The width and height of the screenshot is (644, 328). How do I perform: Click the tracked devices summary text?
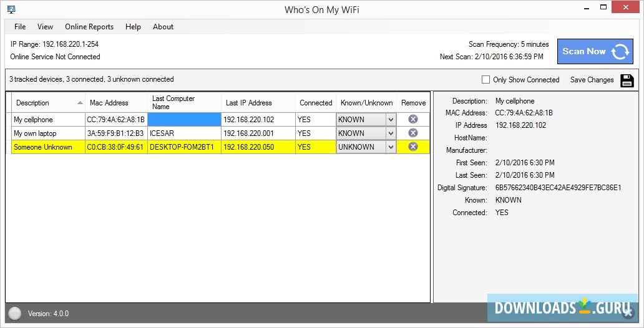[92, 79]
